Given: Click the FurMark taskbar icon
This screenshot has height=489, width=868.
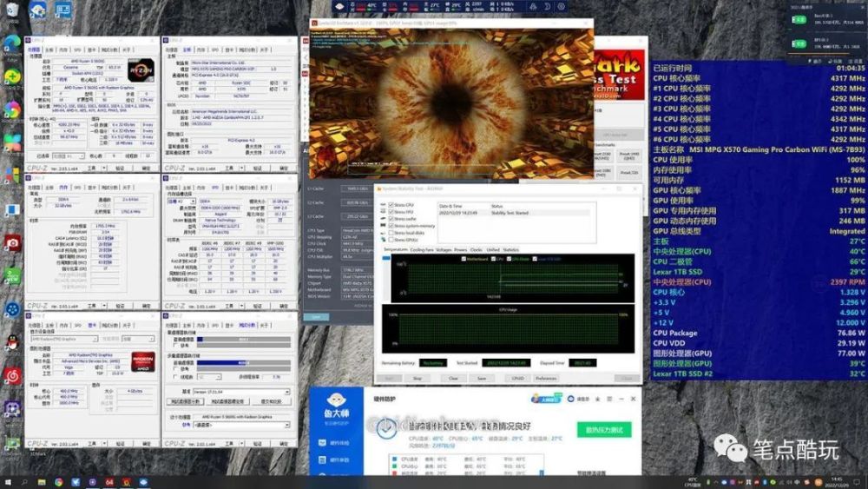Looking at the screenshot, I should click(x=126, y=482).
